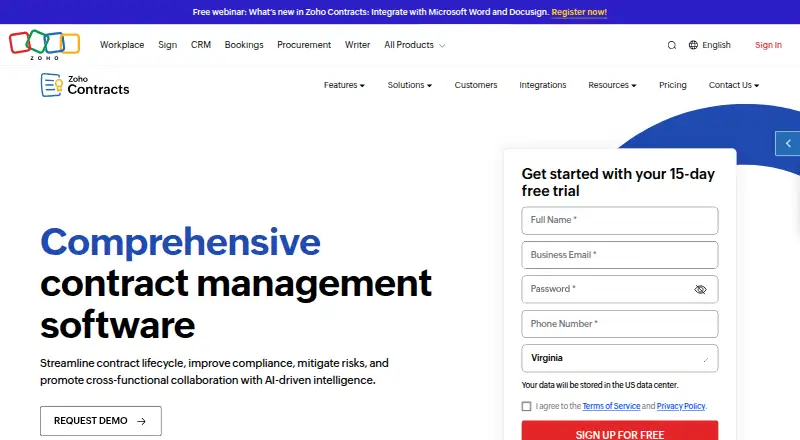Viewport: 800px width, 440px height.
Task: Click Sign In
Action: pos(768,45)
